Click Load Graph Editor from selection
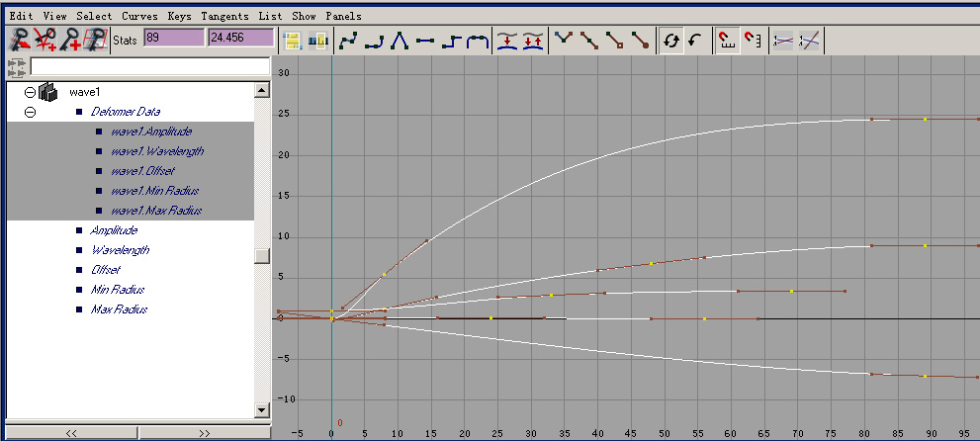Screen dimensions: 980x441 (x=695, y=42)
